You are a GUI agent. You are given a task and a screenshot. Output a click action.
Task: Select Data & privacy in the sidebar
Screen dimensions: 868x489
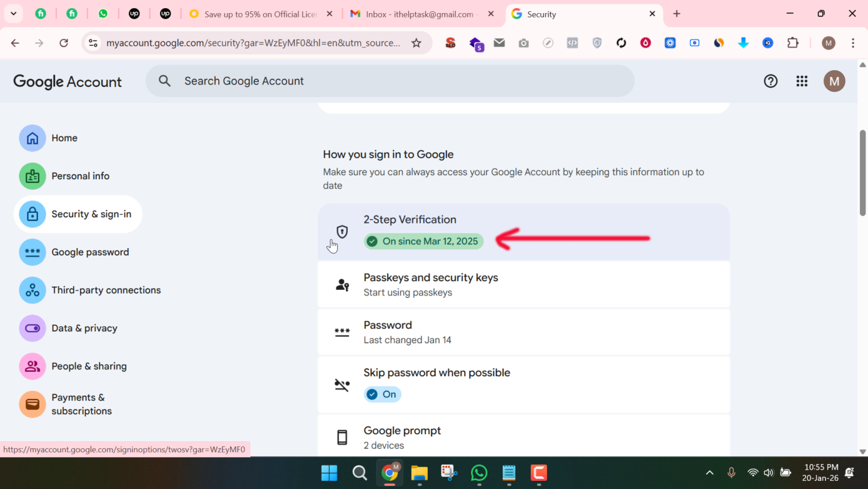coord(85,328)
